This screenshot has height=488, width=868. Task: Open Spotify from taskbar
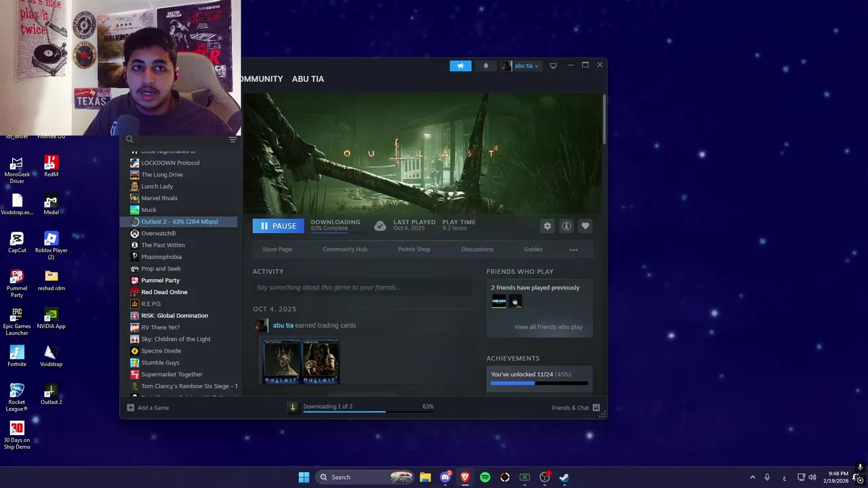(485, 477)
